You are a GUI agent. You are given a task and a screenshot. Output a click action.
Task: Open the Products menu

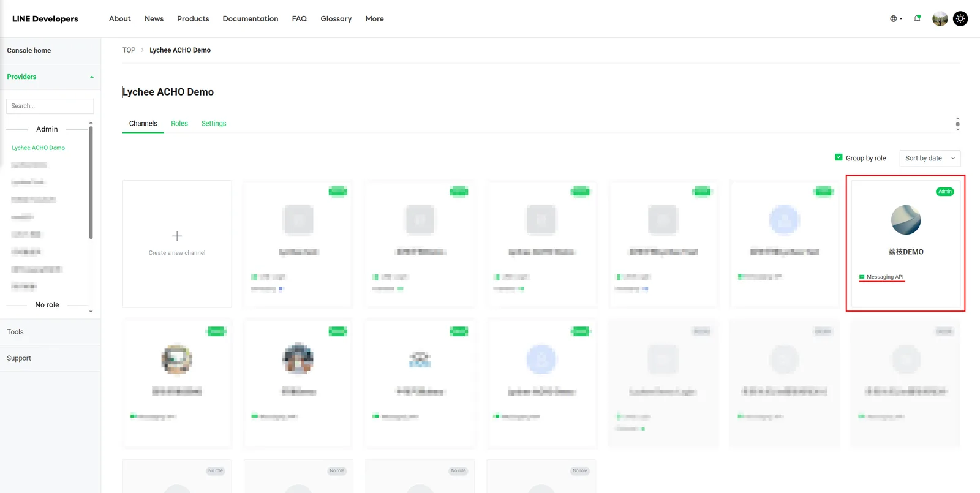[x=193, y=19]
